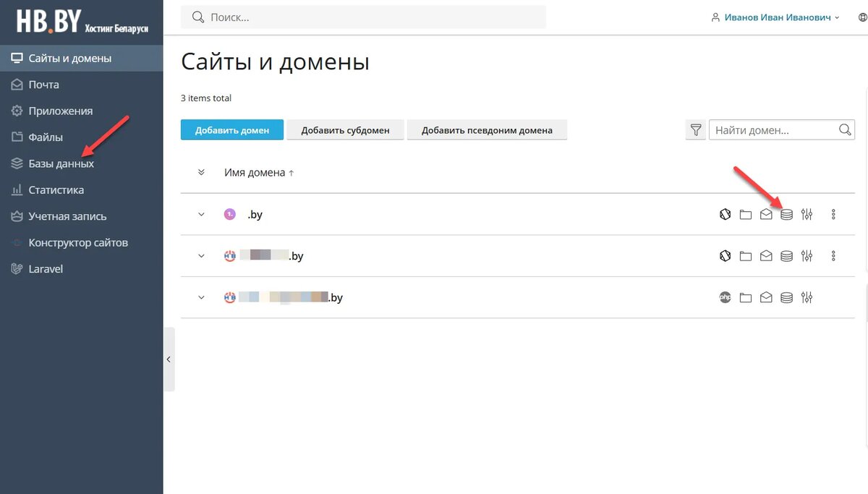Click the Добавить домен button

[x=232, y=130]
